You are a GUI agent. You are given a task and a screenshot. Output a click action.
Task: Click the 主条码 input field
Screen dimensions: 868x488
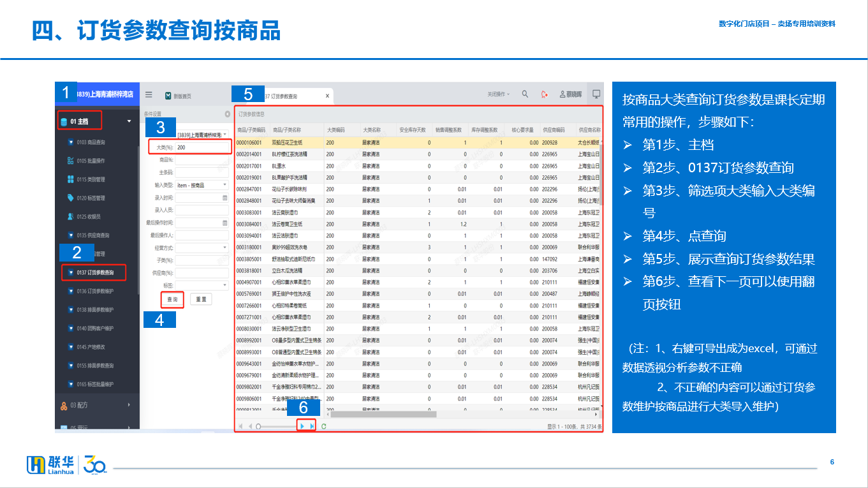point(202,172)
